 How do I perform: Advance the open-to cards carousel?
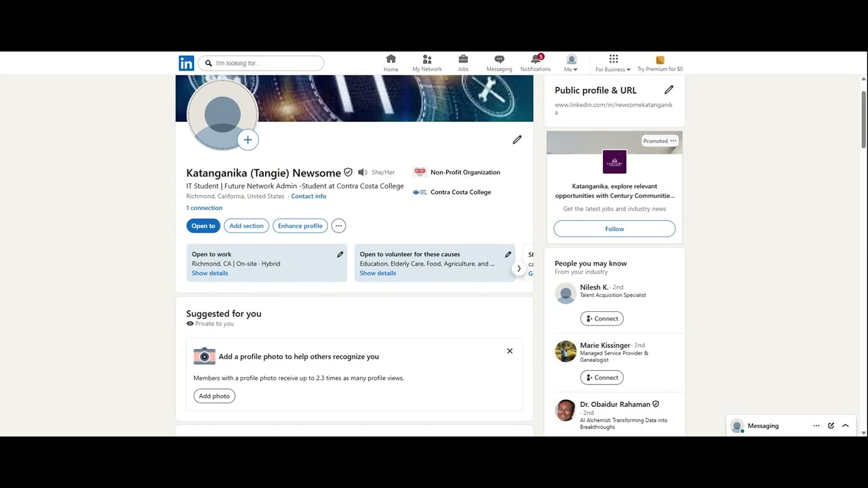click(x=519, y=268)
